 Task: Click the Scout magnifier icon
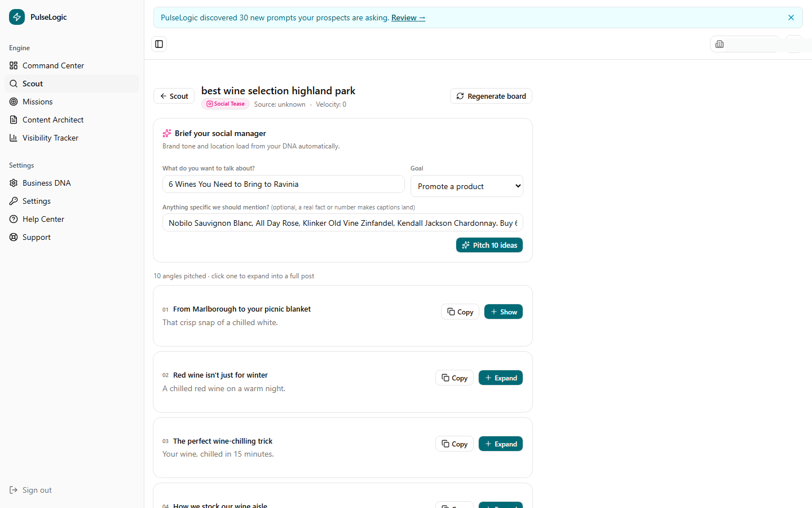pyautogui.click(x=14, y=84)
